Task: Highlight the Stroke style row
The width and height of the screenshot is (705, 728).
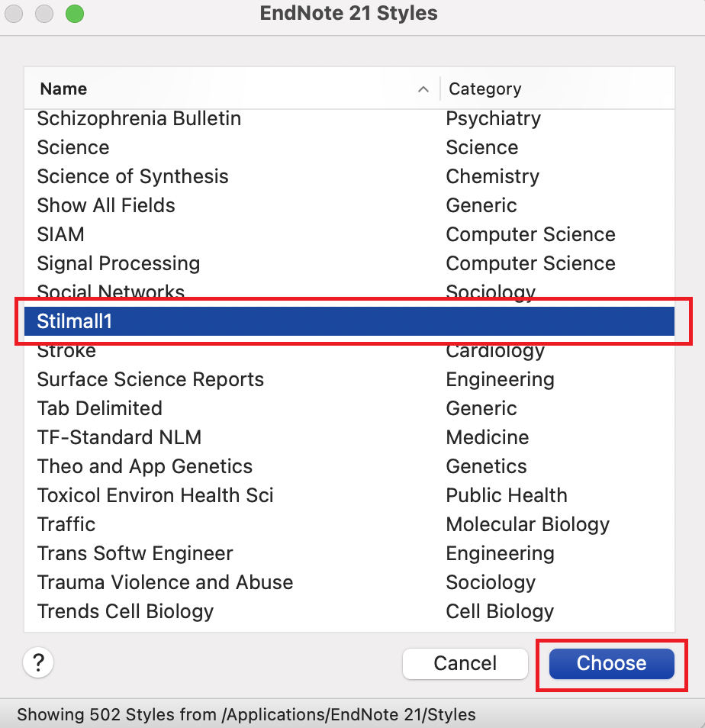Action: pyautogui.click(x=66, y=351)
